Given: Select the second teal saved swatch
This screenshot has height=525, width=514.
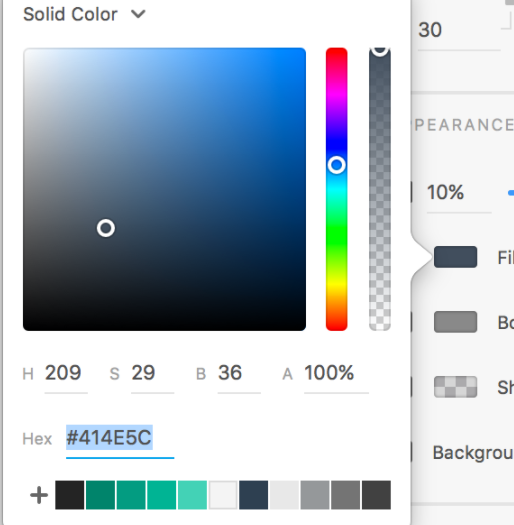Looking at the screenshot, I should click(131, 495).
